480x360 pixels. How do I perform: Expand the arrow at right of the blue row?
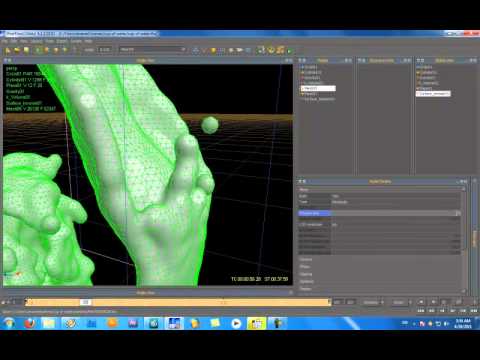[458, 213]
